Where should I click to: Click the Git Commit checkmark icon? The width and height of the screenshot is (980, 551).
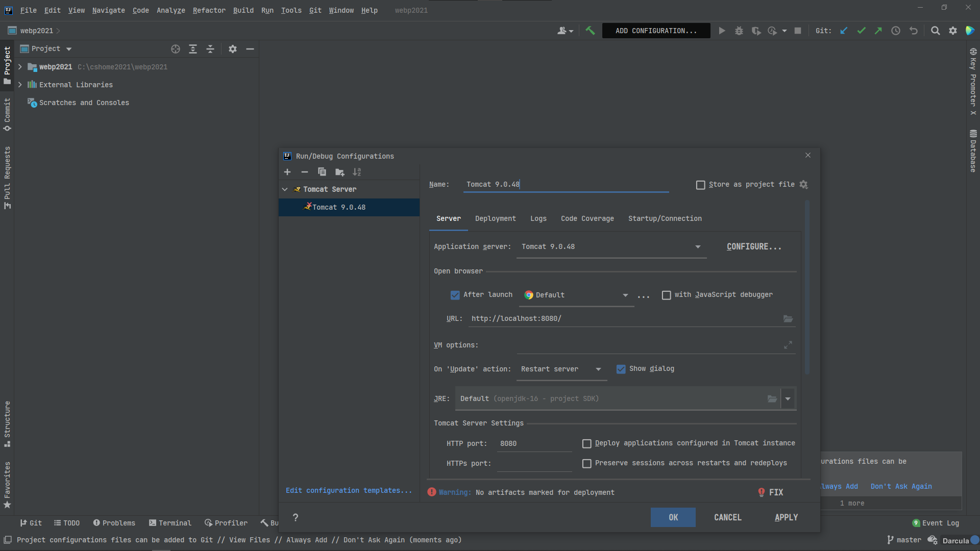(861, 31)
